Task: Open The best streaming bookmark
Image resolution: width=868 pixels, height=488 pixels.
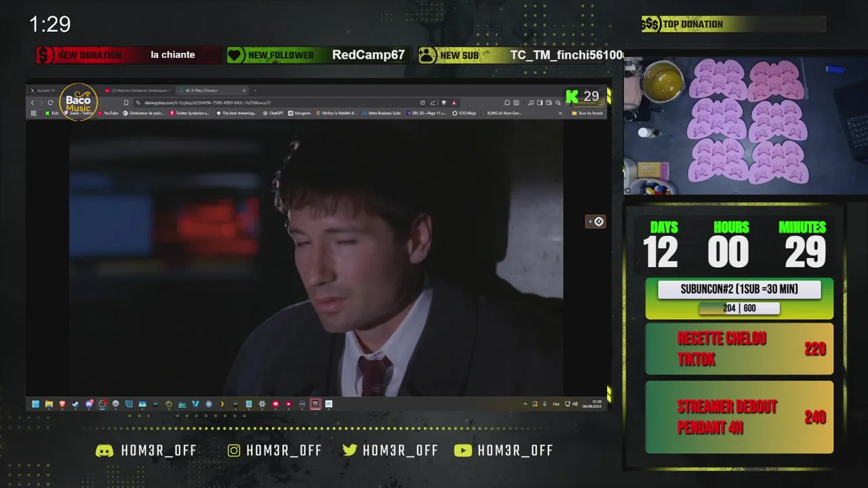Action: point(237,113)
